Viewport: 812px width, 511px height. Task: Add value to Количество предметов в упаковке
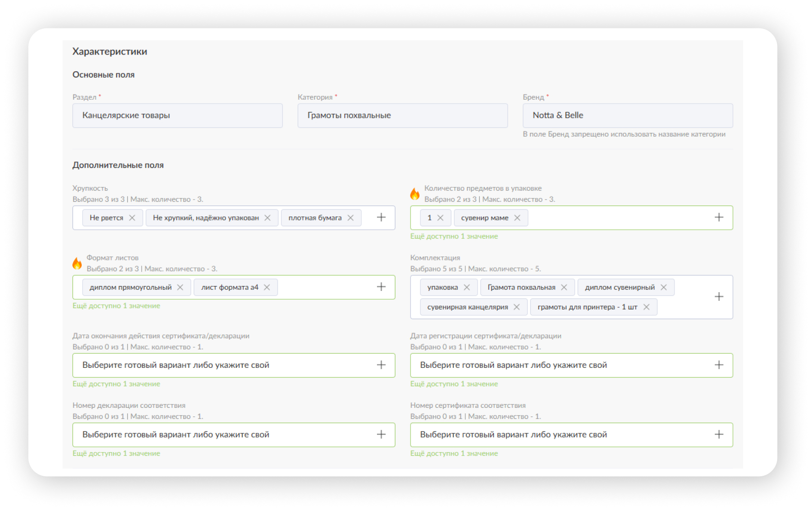coord(719,217)
